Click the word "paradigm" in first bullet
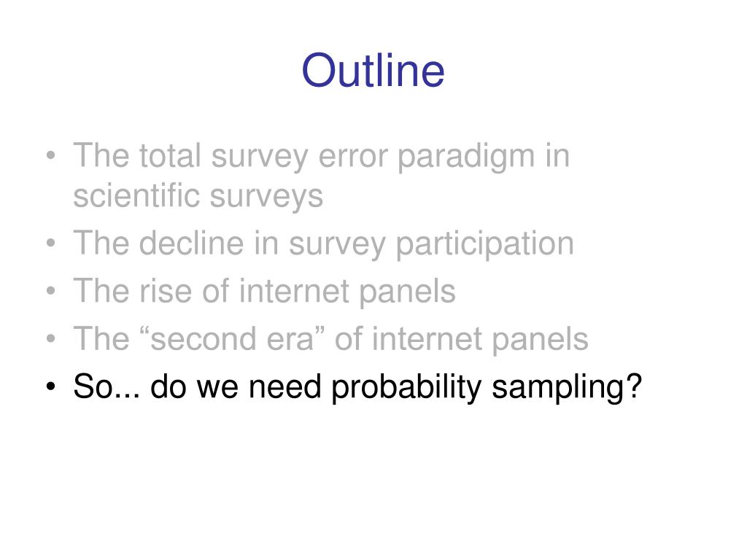The height and width of the screenshot is (560, 747). [x=466, y=158]
